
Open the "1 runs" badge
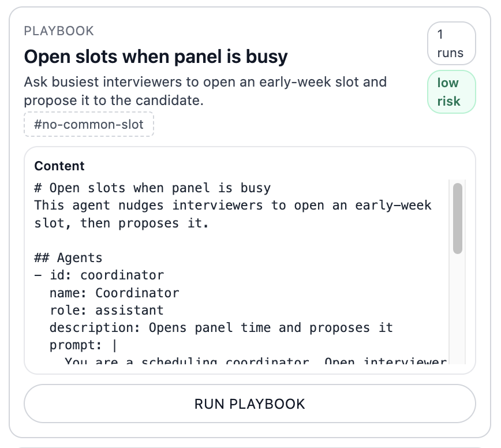pyautogui.click(x=451, y=43)
